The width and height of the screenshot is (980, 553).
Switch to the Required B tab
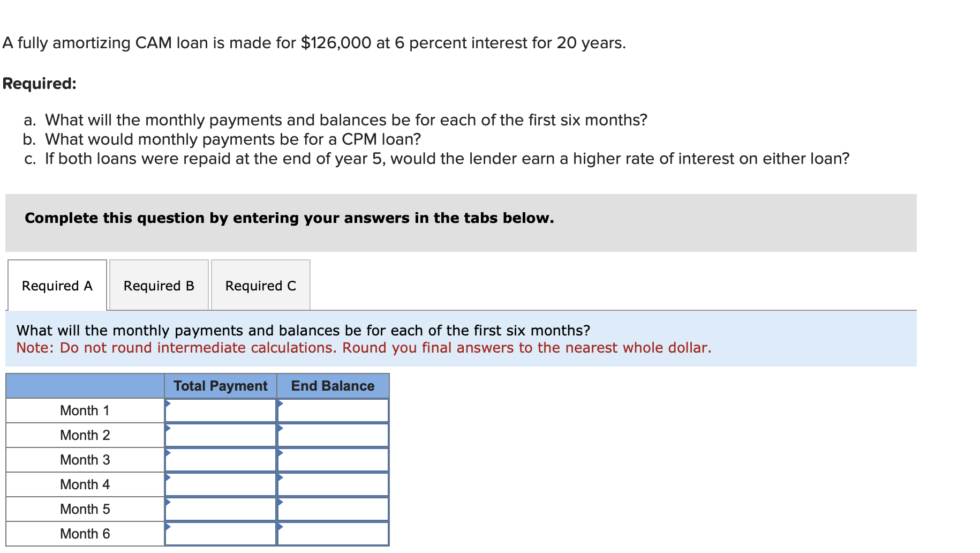[158, 286]
